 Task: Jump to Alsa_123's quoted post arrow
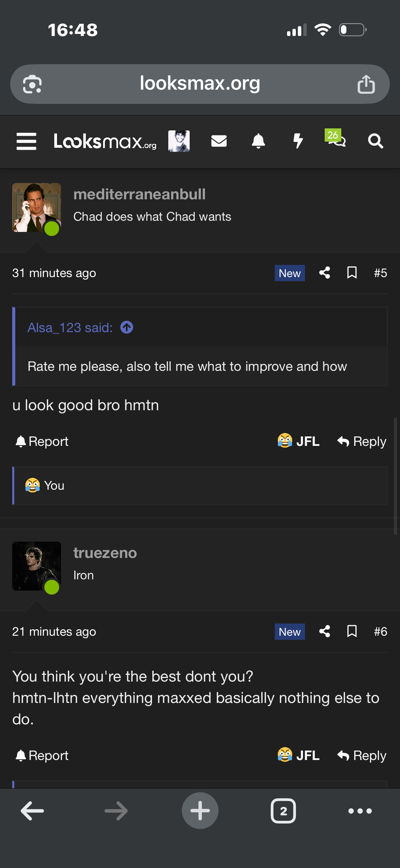(x=127, y=328)
